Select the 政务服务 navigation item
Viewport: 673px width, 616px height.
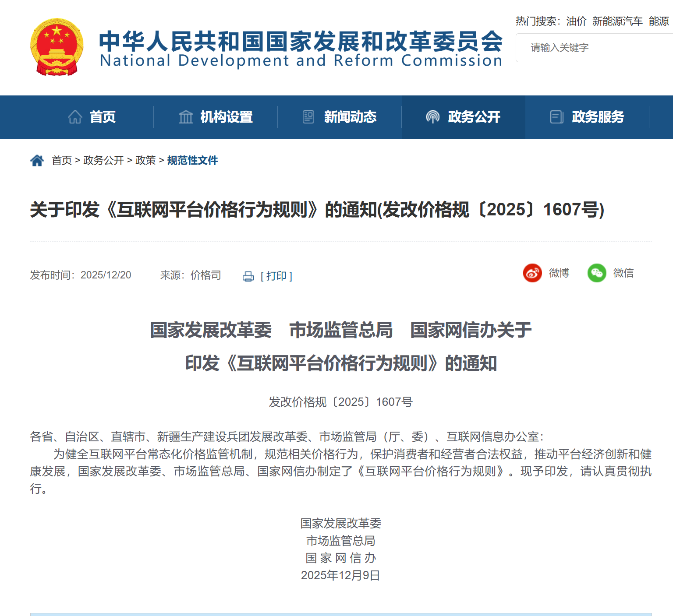click(x=598, y=117)
